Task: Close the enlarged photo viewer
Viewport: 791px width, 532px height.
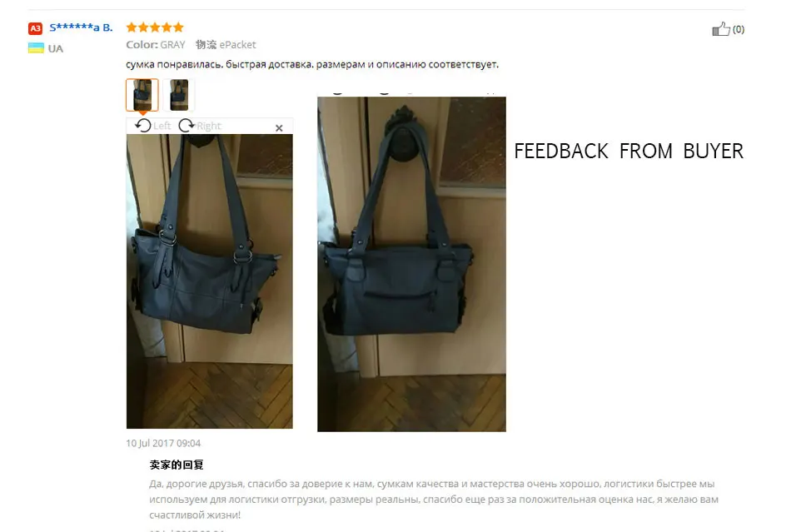Action: [x=279, y=128]
